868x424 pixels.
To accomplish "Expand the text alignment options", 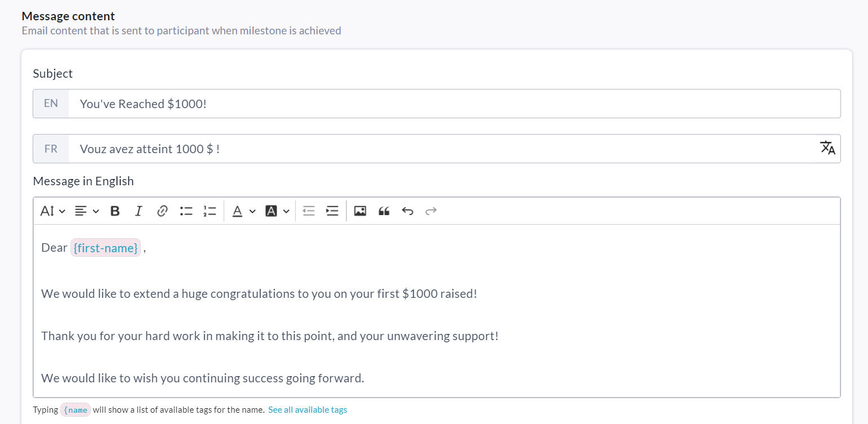I will pos(87,211).
